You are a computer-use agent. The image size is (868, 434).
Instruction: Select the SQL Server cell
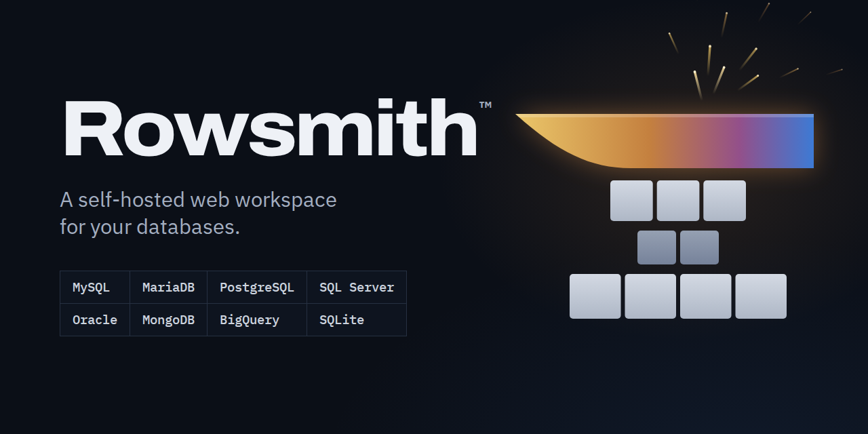click(357, 288)
